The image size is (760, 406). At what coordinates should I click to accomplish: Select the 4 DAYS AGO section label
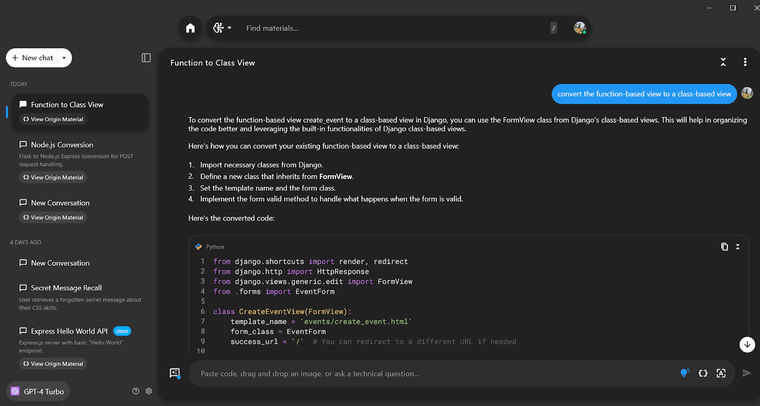click(x=26, y=242)
